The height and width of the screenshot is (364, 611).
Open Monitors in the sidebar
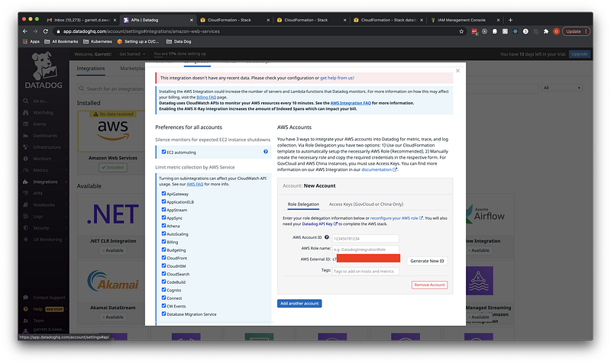[42, 159]
